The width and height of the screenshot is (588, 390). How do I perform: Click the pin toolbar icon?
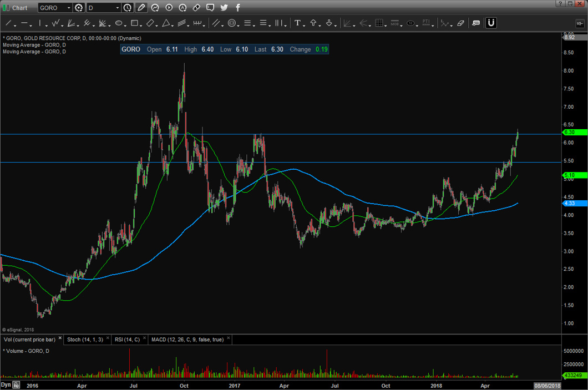[x=580, y=23]
